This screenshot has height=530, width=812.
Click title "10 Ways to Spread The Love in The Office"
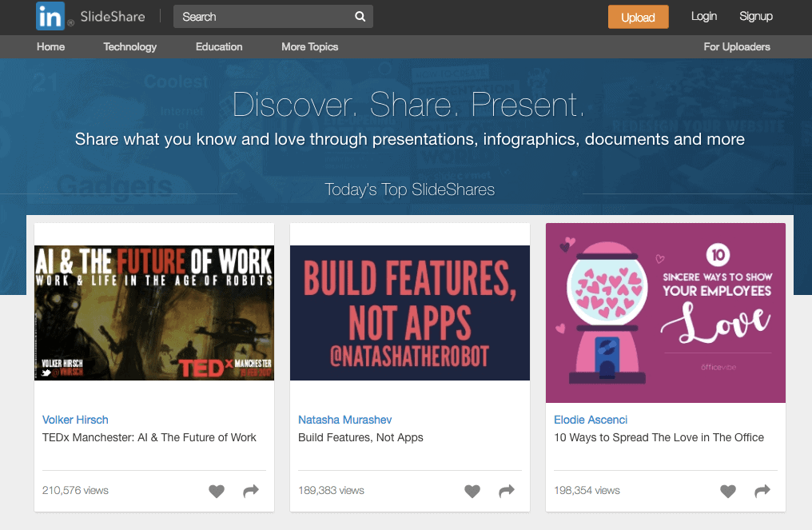click(x=659, y=437)
